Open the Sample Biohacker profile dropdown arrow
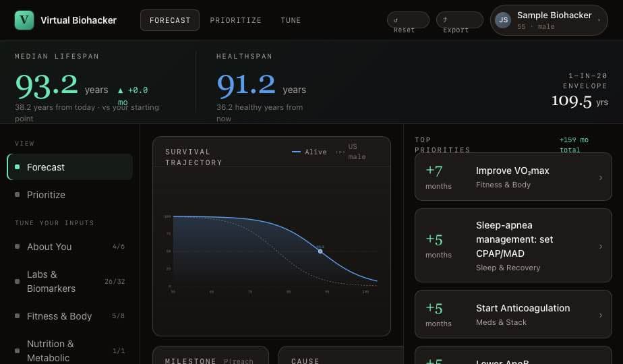623x364 pixels. 599,20
